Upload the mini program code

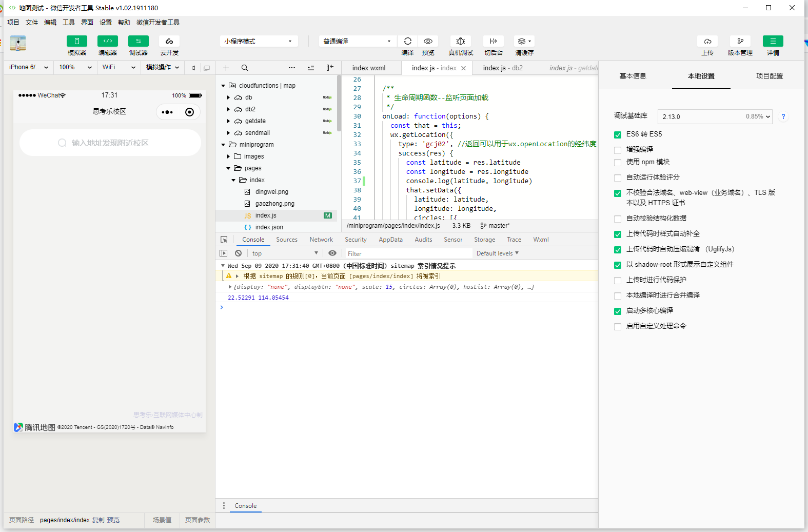pyautogui.click(x=707, y=41)
